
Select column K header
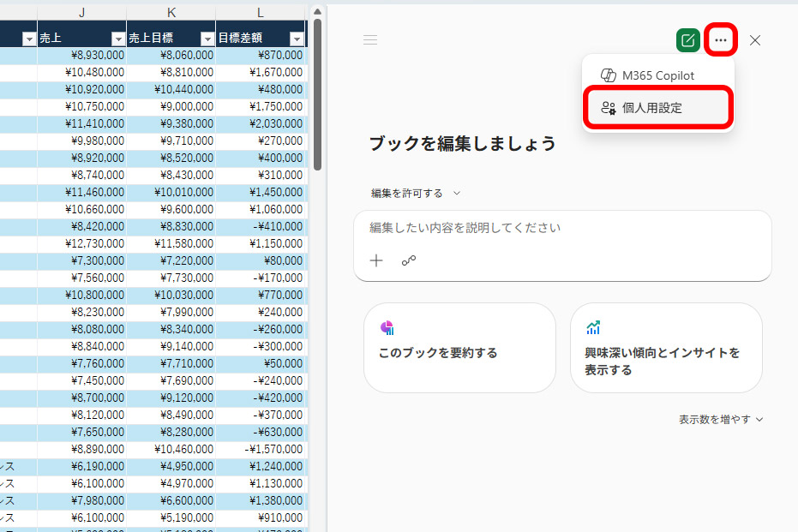coord(171,13)
